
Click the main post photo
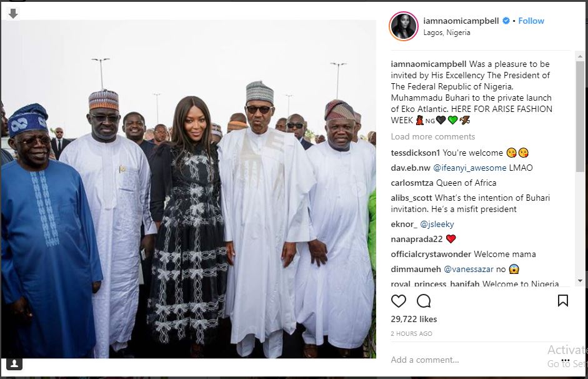coord(188,189)
